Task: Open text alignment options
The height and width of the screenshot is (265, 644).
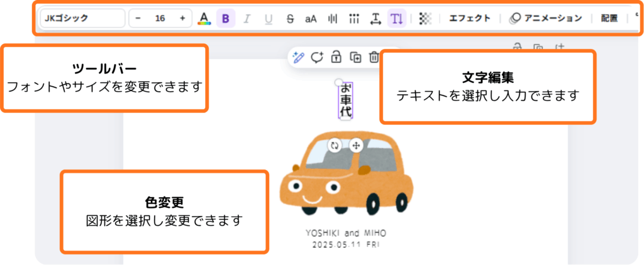Action: tap(332, 18)
